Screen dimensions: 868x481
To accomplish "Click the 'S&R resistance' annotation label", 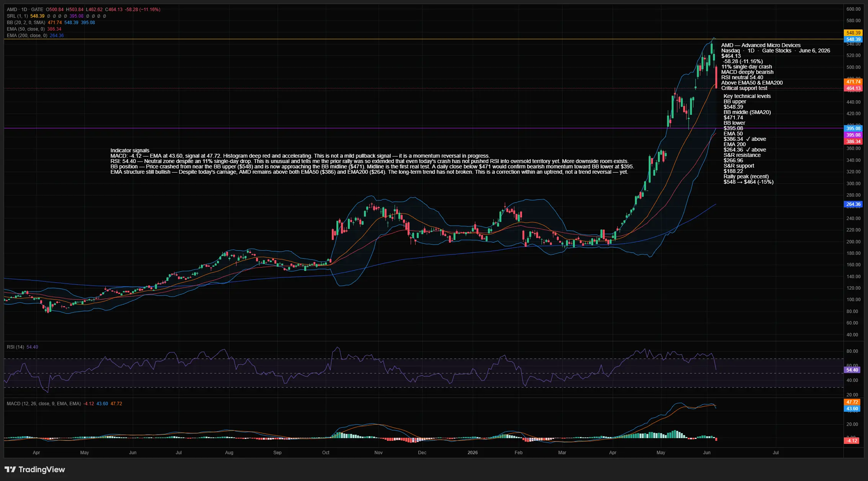I will coord(742,155).
